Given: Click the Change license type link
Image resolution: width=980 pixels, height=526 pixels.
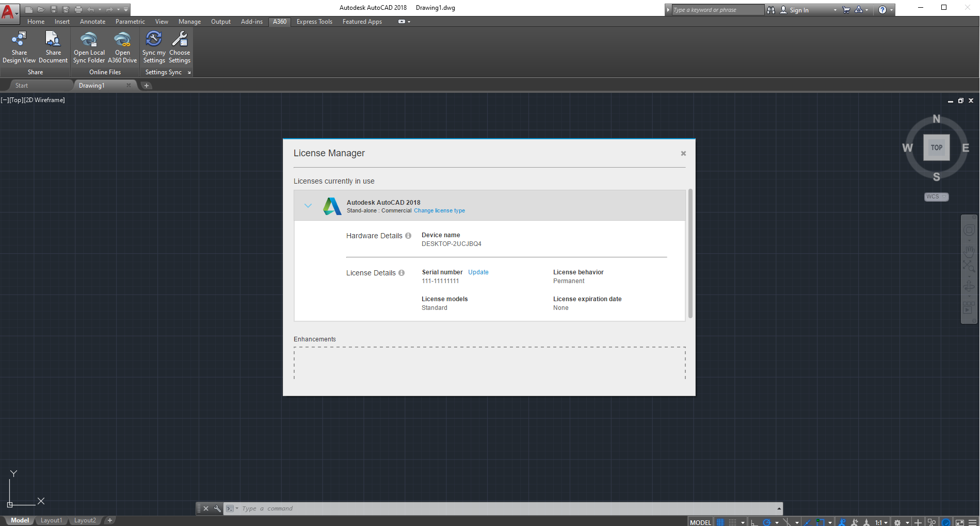Looking at the screenshot, I should tap(439, 210).
